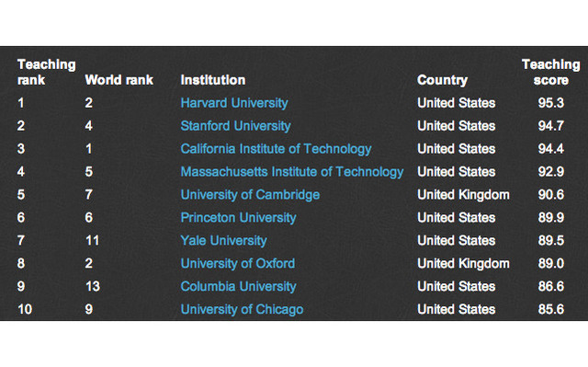Image resolution: width=588 pixels, height=367 pixels.
Task: Click the Teaching rank column header
Action: 47,72
